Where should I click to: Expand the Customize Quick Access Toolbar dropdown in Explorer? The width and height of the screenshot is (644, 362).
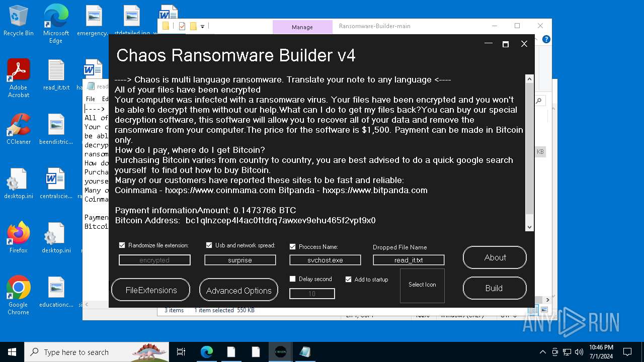pyautogui.click(x=202, y=26)
